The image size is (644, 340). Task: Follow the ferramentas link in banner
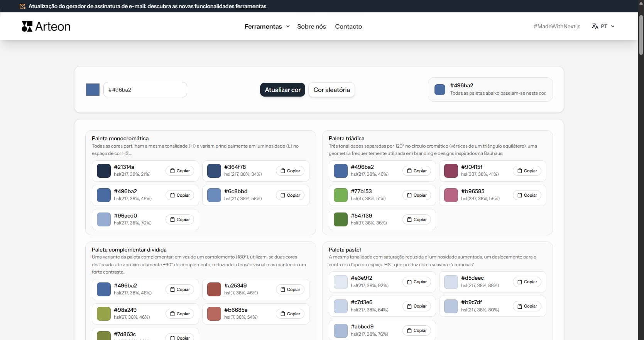pyautogui.click(x=251, y=6)
